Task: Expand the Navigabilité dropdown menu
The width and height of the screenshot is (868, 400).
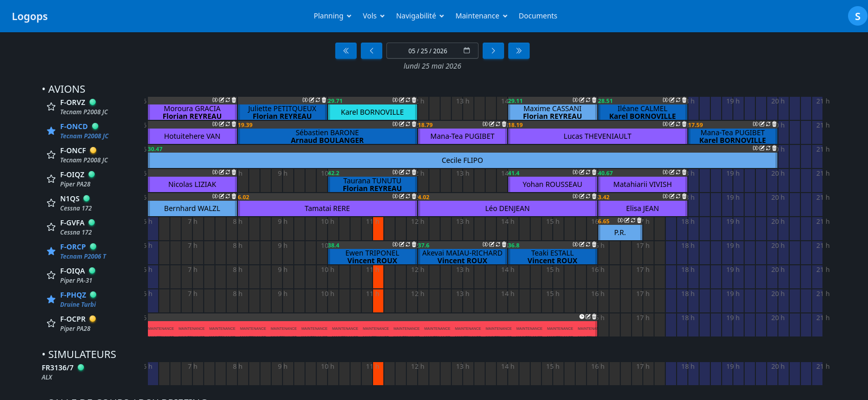Action: pos(420,16)
